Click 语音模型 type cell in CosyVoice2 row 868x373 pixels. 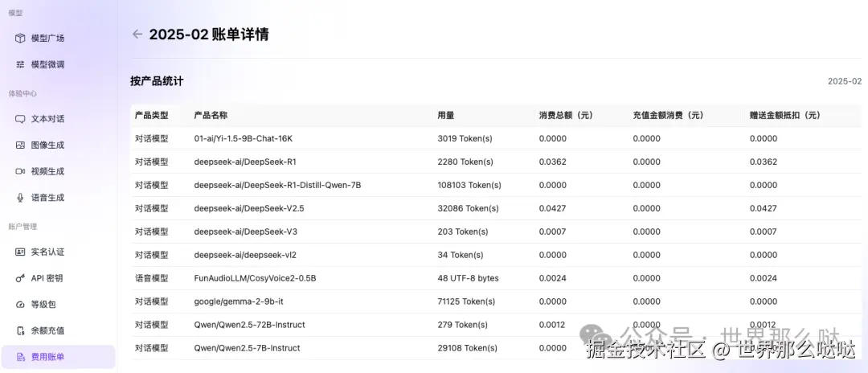pyautogui.click(x=151, y=278)
